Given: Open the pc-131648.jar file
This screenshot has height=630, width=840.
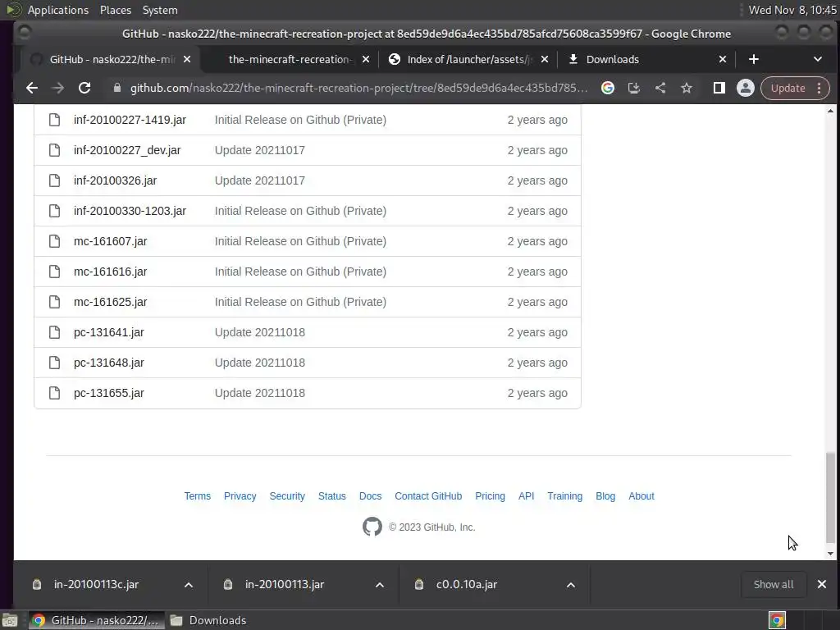Looking at the screenshot, I should [109, 363].
